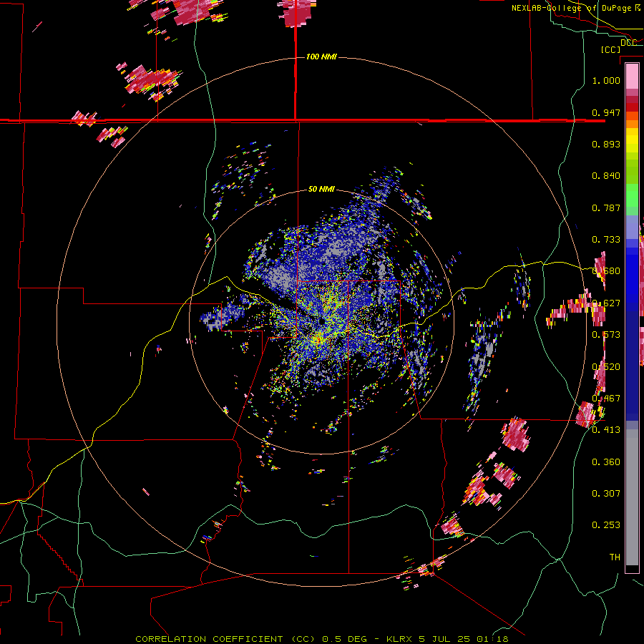Viewport: 644px width, 644px height.
Task: Select the 1.000 value on the color scale
Action: (x=606, y=80)
